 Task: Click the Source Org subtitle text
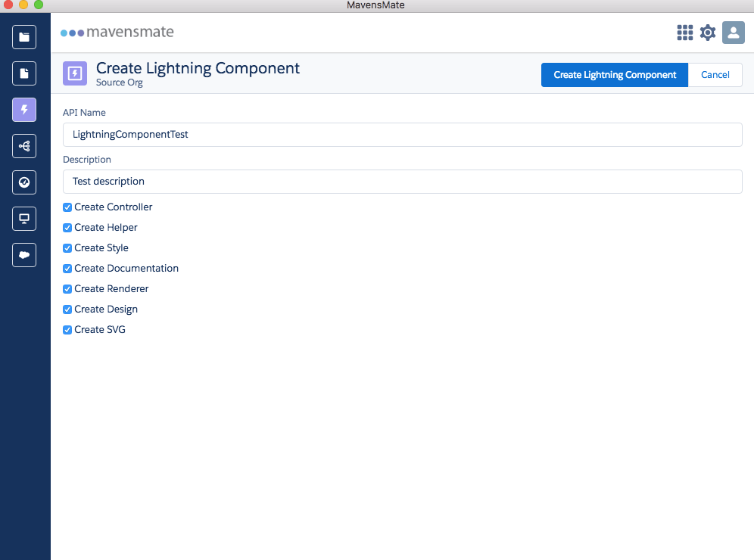tap(120, 82)
